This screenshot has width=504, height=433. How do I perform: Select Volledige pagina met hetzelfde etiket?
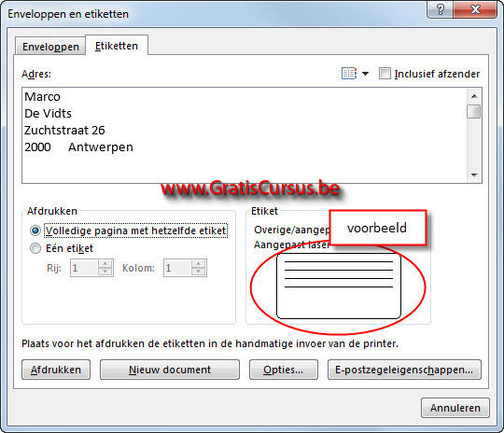point(35,230)
